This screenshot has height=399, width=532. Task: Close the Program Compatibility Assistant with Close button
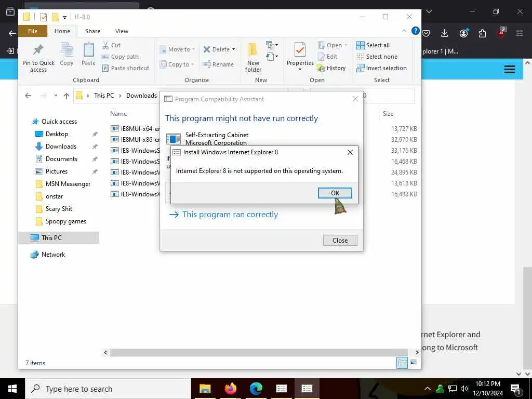pos(340,240)
